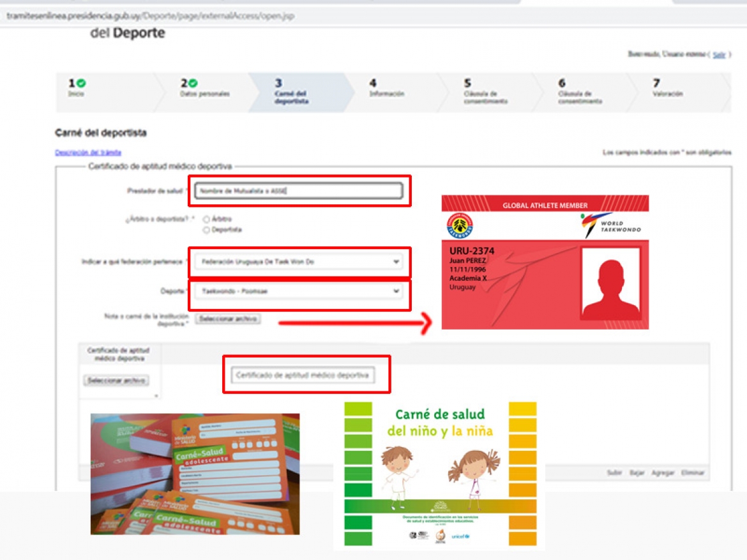Select the Deportista radio button
Image resolution: width=747 pixels, height=560 pixels.
(206, 230)
